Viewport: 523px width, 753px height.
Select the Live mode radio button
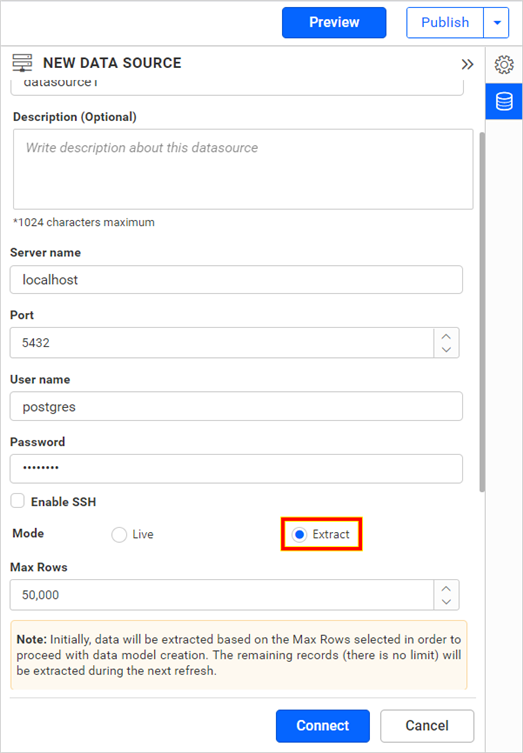pyautogui.click(x=119, y=534)
